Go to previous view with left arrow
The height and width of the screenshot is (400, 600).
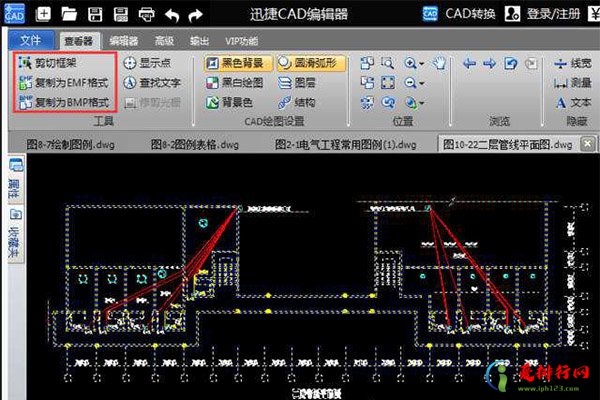[469, 63]
